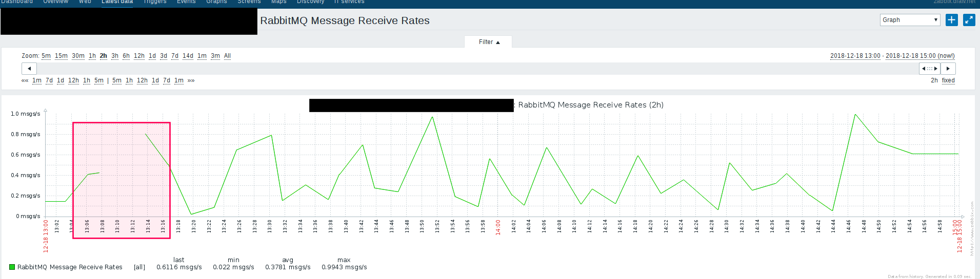
Task: Click max value 0.9943 msgs/s
Action: click(344, 267)
